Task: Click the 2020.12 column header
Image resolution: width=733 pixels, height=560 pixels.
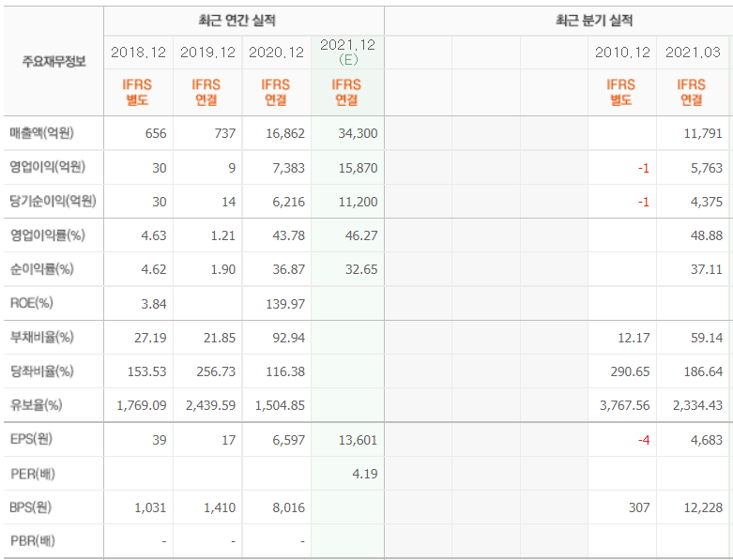Action: (x=276, y=53)
